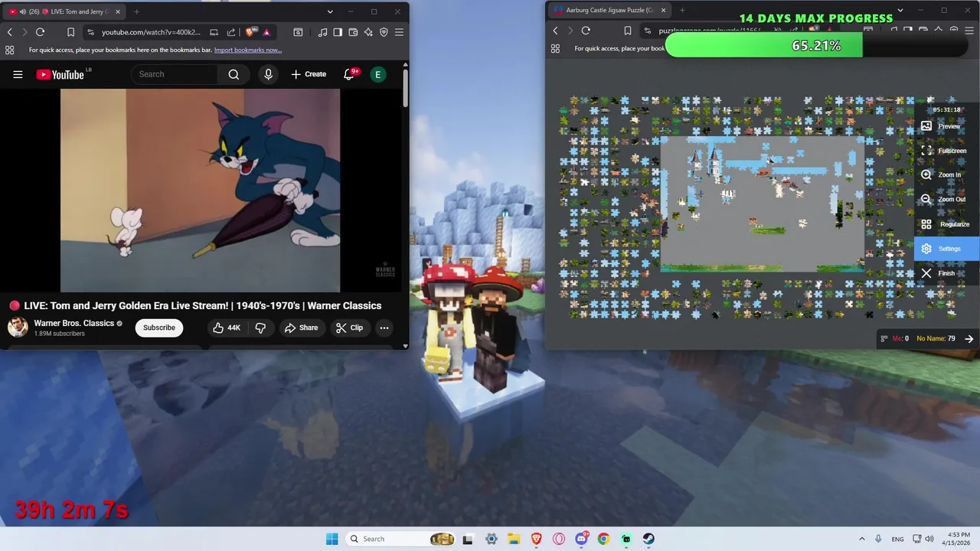Click the YouTube page vertical scrollbar

pyautogui.click(x=406, y=88)
